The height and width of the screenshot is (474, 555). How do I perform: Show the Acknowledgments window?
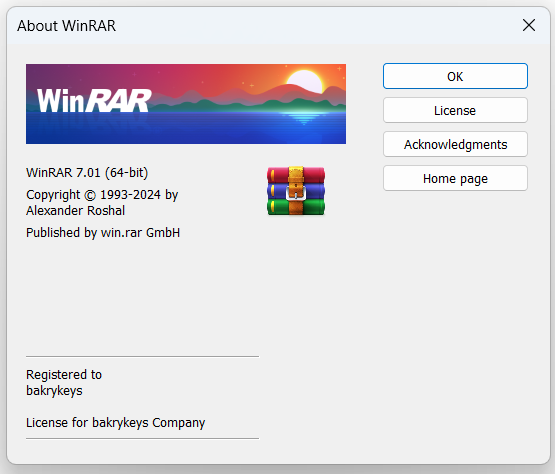tap(455, 144)
